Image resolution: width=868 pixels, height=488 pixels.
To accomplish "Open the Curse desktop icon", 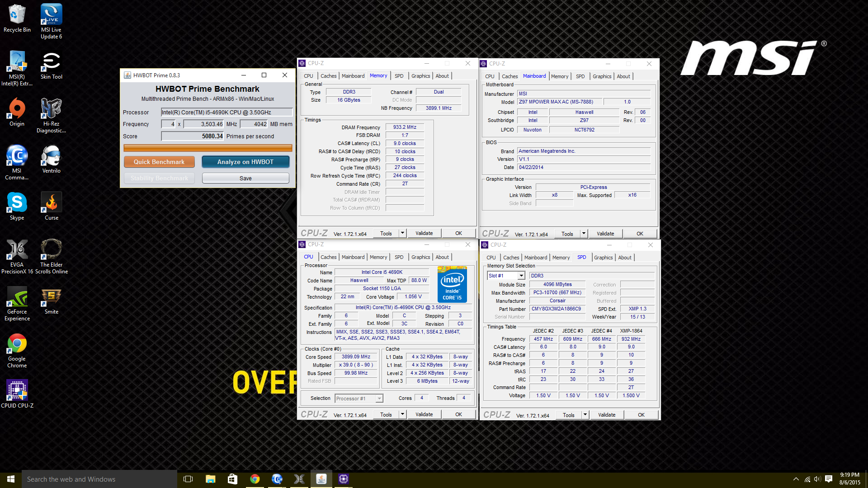I will click(x=52, y=206).
